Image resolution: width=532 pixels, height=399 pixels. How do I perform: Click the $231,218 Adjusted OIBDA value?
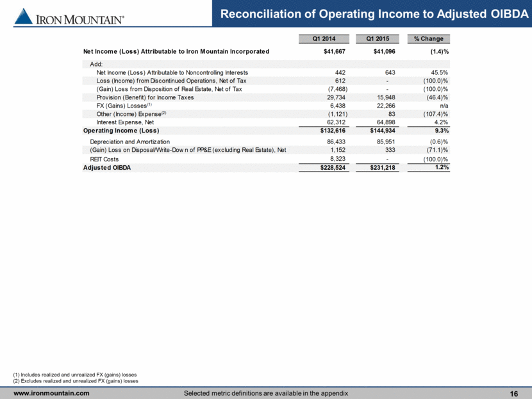pos(383,167)
